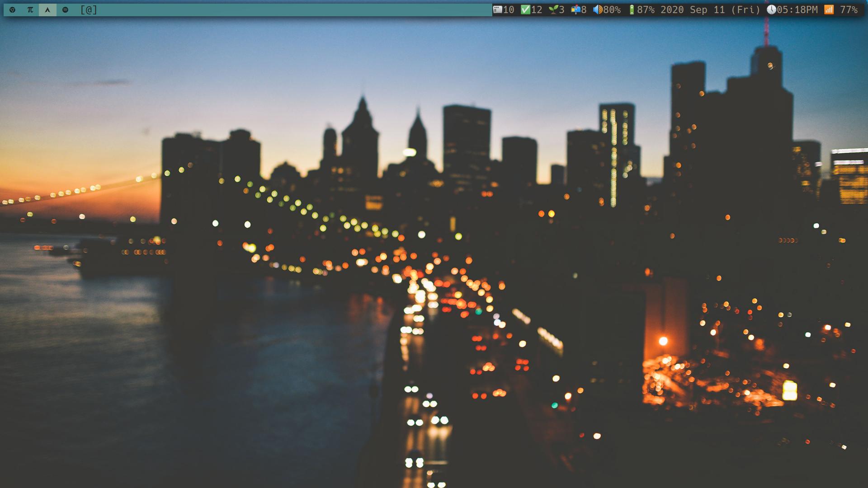Click the sprout count showing 3
This screenshot has height=488, width=868.
(x=562, y=9)
